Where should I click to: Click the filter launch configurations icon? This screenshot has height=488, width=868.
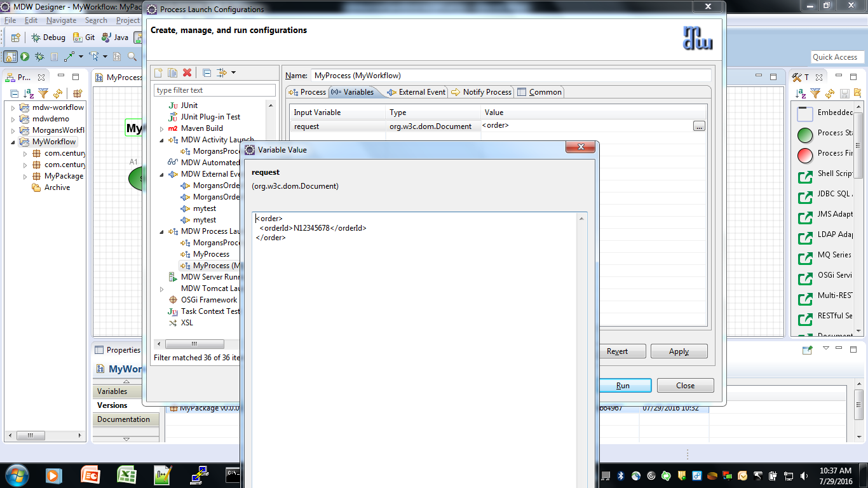tap(222, 73)
